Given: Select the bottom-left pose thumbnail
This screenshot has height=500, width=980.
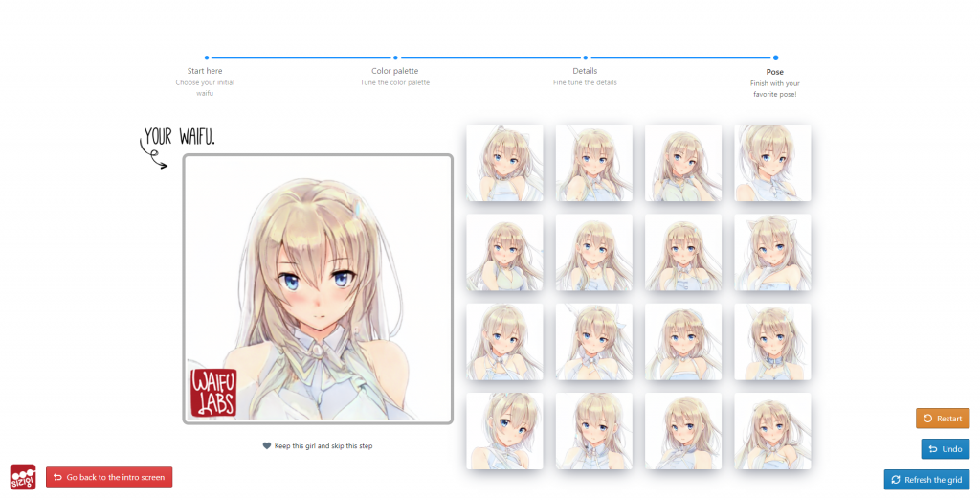Looking at the screenshot, I should coord(504,431).
